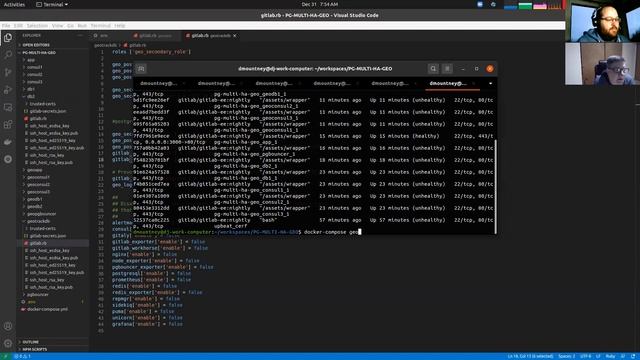Screen dimensions: 640x360
Task: Click the bearded man's webcam thumbnail
Action: point(602,21)
